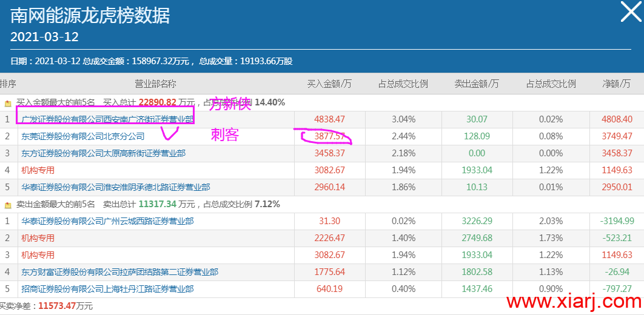Select 买卖净差 11573.47万元 text
This screenshot has width=644, height=315.
tap(46, 306)
